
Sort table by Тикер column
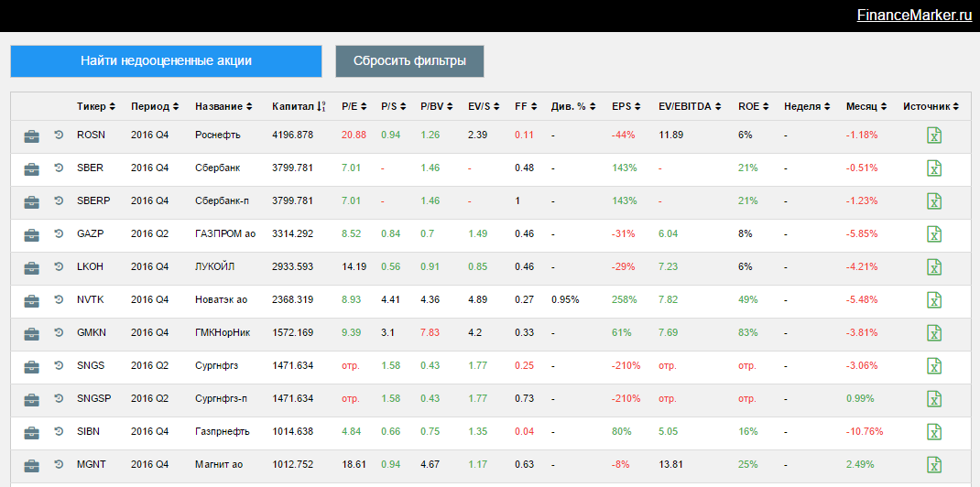(96, 107)
